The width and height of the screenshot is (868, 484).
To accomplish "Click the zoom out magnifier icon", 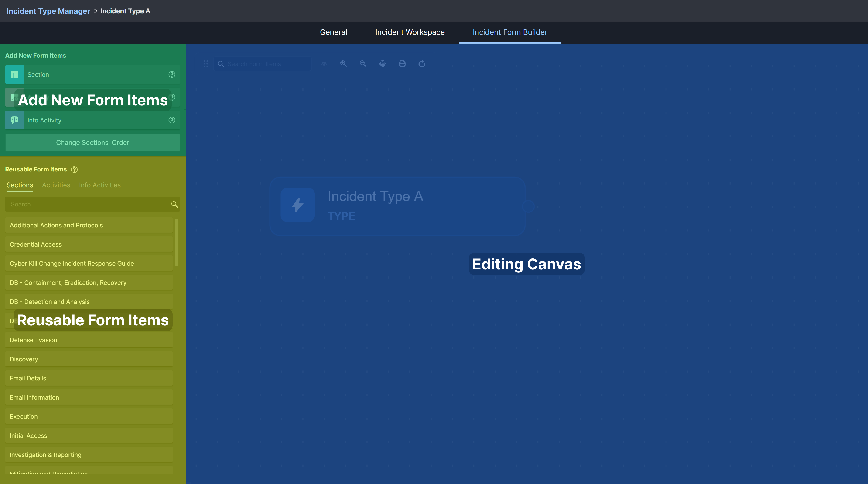I will tap(363, 64).
